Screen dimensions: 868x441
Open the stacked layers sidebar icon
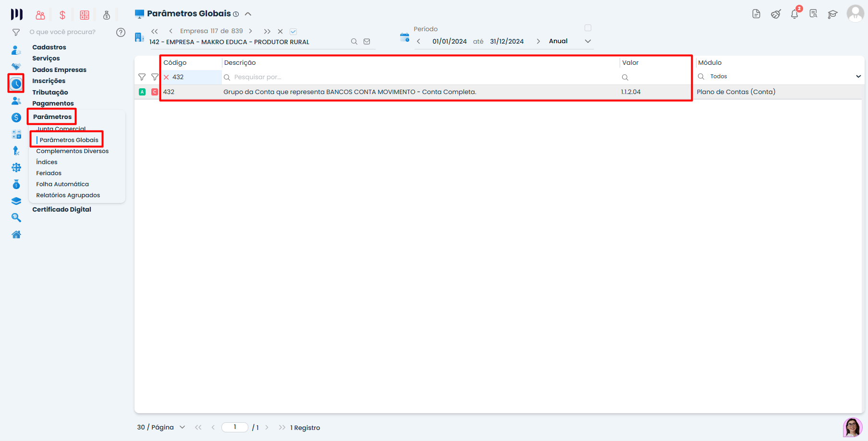tap(16, 201)
